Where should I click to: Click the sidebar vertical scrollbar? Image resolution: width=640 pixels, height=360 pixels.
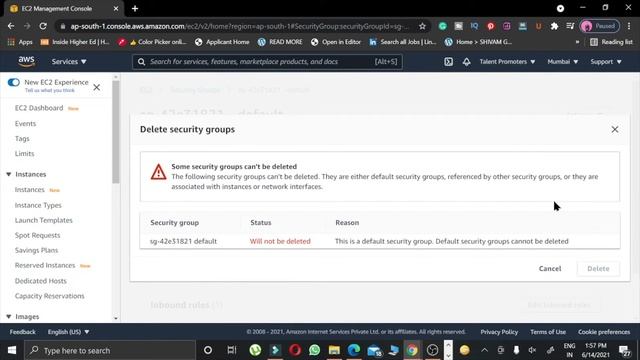point(116,132)
